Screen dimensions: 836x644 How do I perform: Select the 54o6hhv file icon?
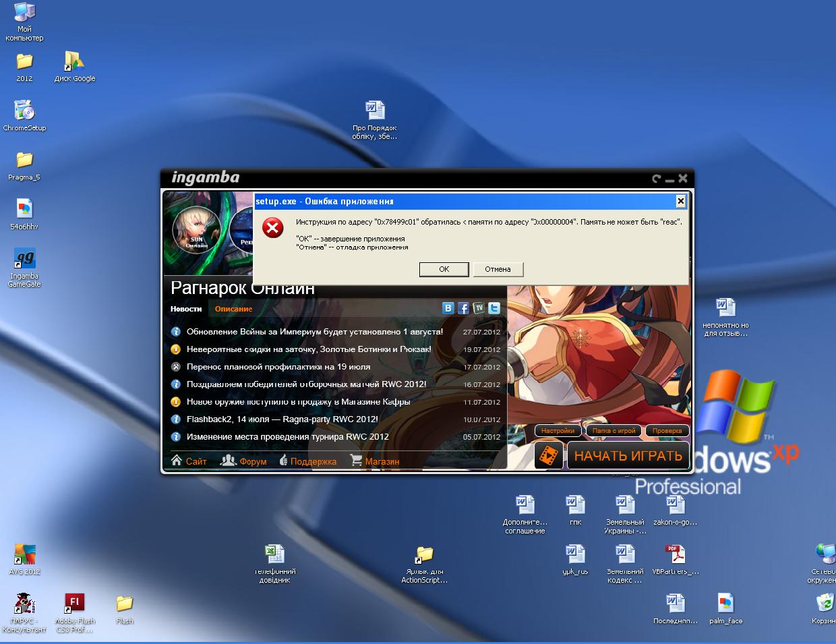(x=24, y=214)
